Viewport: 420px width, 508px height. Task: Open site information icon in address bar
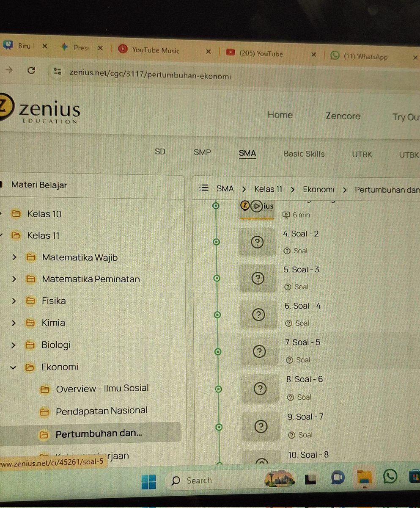click(58, 72)
